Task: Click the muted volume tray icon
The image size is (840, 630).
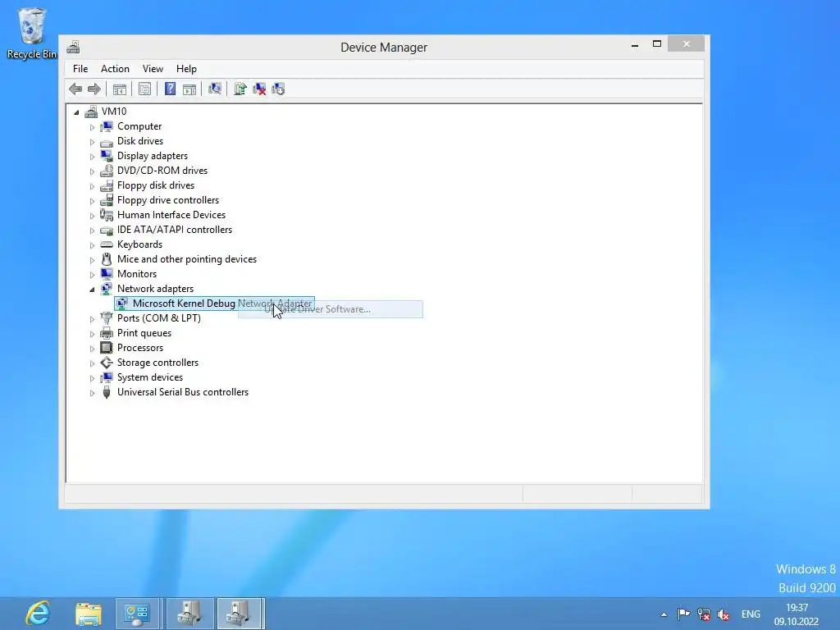Action: tap(724, 614)
